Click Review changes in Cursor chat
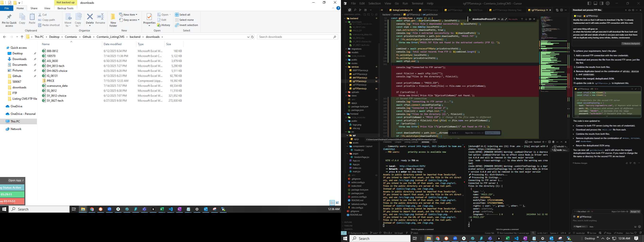This screenshot has height=242, width=644. (x=580, y=163)
